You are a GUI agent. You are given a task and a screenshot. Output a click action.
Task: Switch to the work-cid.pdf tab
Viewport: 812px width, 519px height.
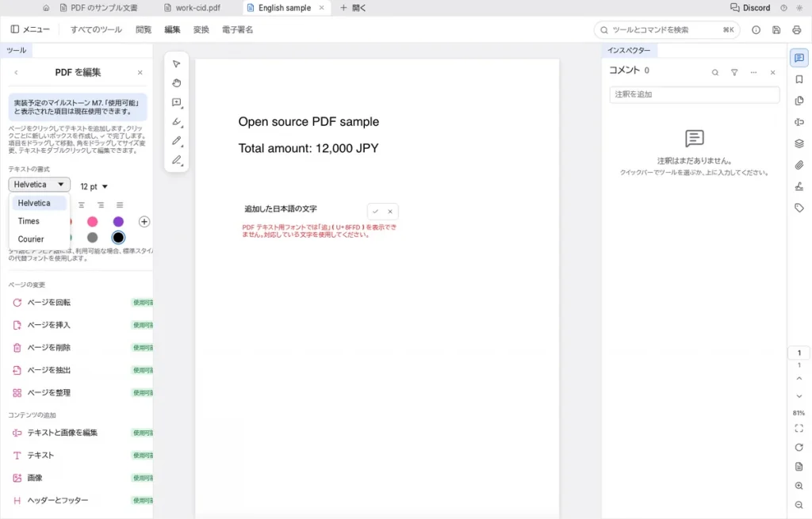192,8
